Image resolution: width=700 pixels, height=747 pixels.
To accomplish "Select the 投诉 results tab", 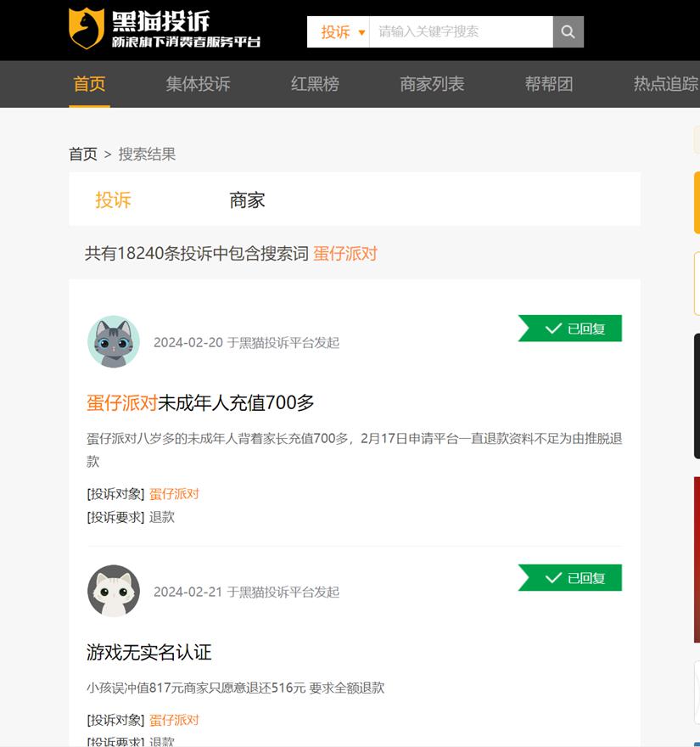I will click(114, 200).
